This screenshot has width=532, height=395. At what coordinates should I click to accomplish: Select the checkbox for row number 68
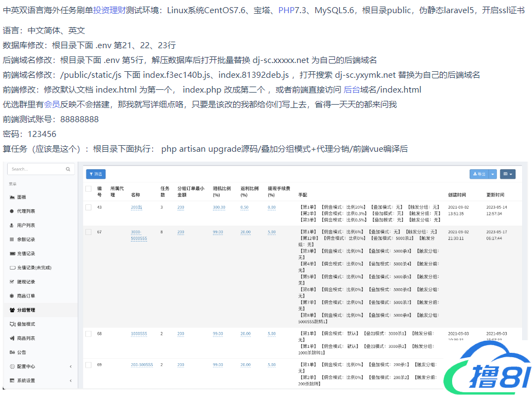[89, 334]
